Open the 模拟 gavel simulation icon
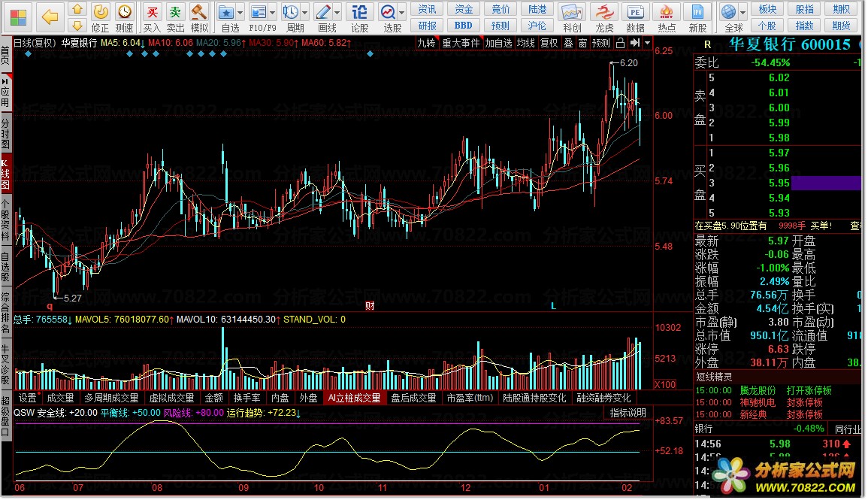The image size is (868, 500). (198, 11)
